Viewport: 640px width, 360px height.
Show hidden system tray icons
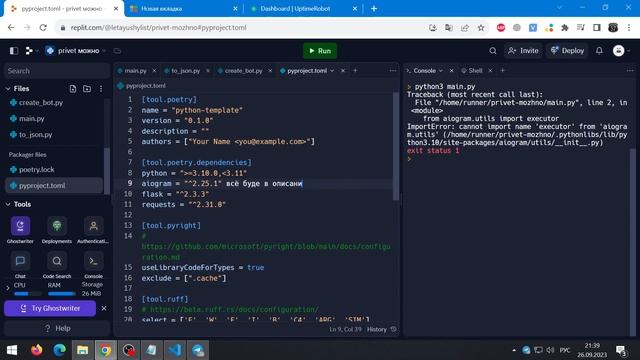(514, 350)
